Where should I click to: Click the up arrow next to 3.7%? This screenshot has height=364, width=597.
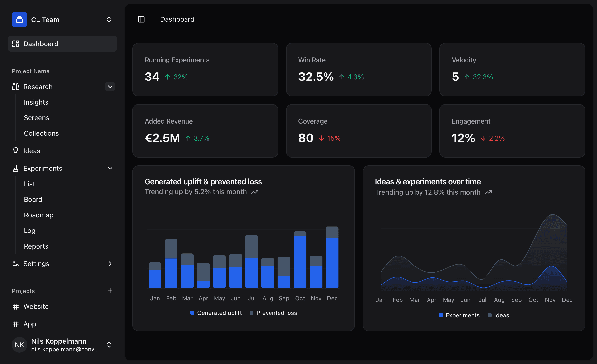click(x=188, y=138)
